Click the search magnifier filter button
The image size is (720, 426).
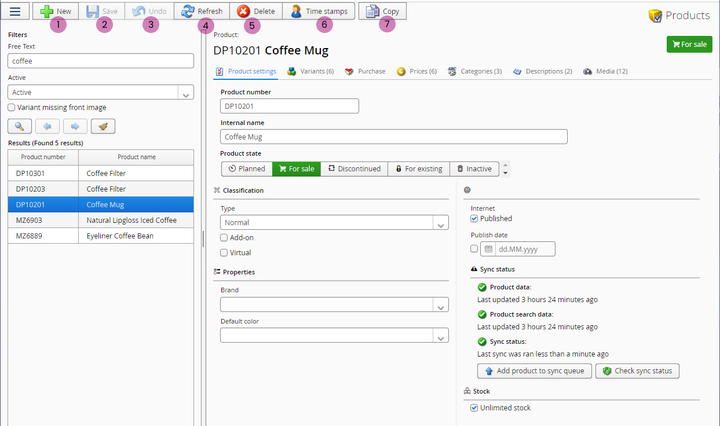[19, 126]
